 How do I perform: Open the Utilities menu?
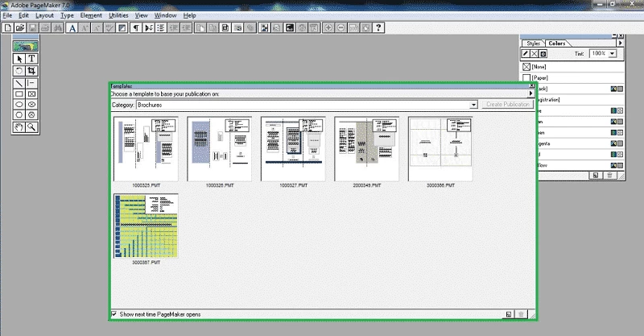coord(118,15)
